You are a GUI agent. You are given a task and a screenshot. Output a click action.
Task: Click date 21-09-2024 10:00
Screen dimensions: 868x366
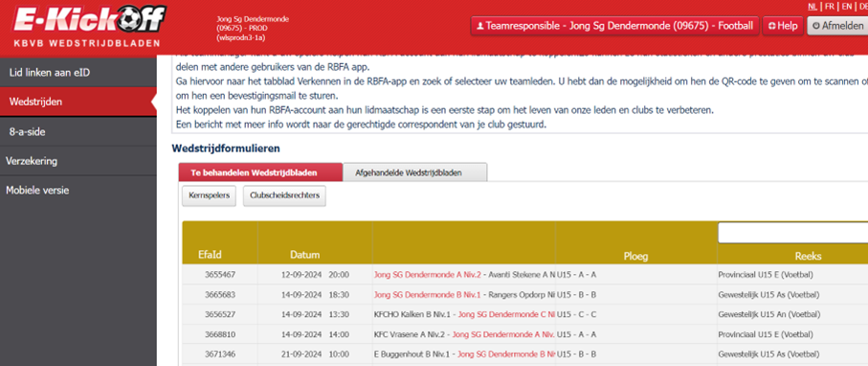pos(314,354)
